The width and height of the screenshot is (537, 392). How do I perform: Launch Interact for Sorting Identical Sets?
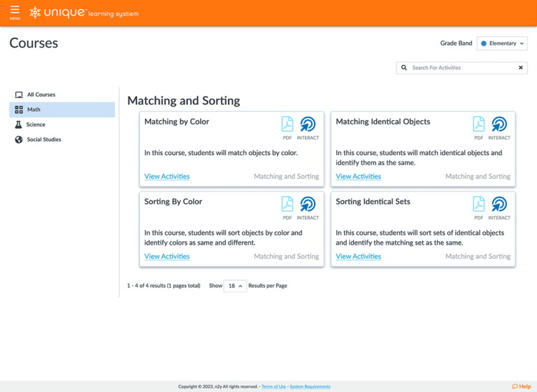click(x=499, y=205)
